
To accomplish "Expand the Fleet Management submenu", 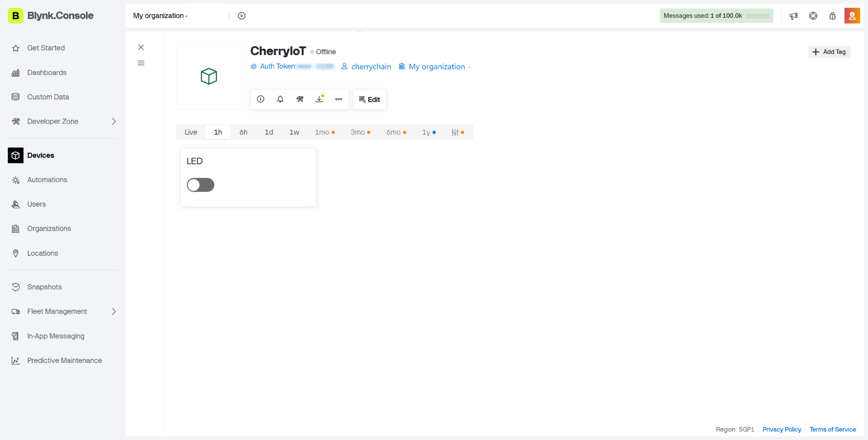I will (x=114, y=312).
